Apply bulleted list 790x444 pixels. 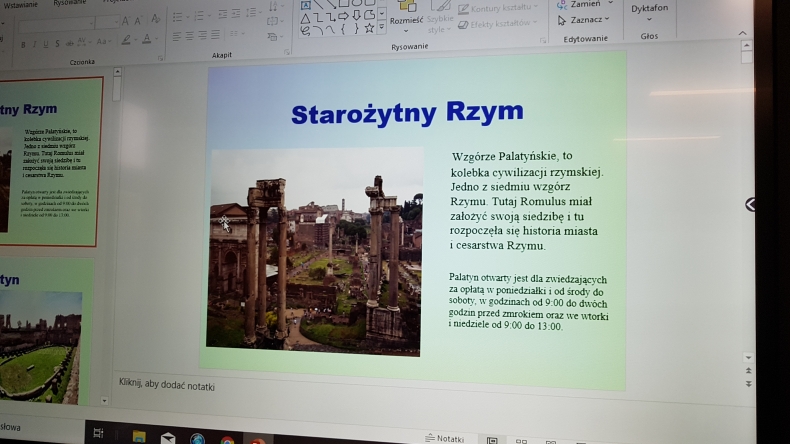(179, 18)
